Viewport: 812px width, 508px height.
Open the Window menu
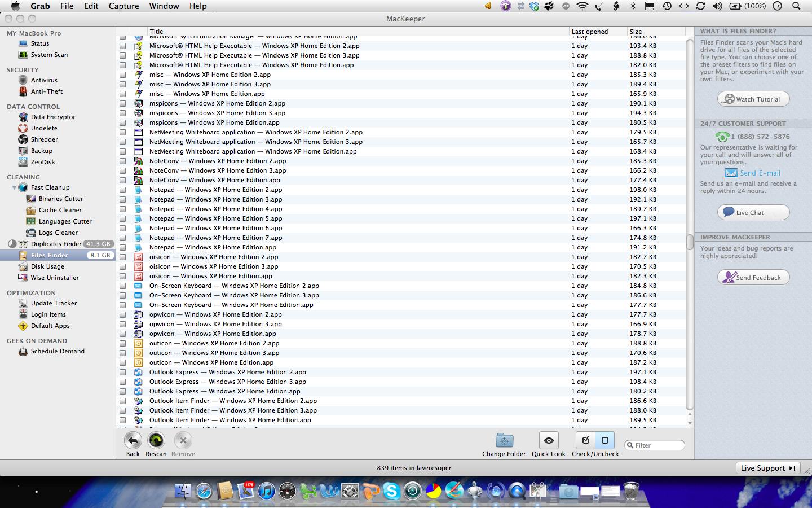click(x=164, y=6)
